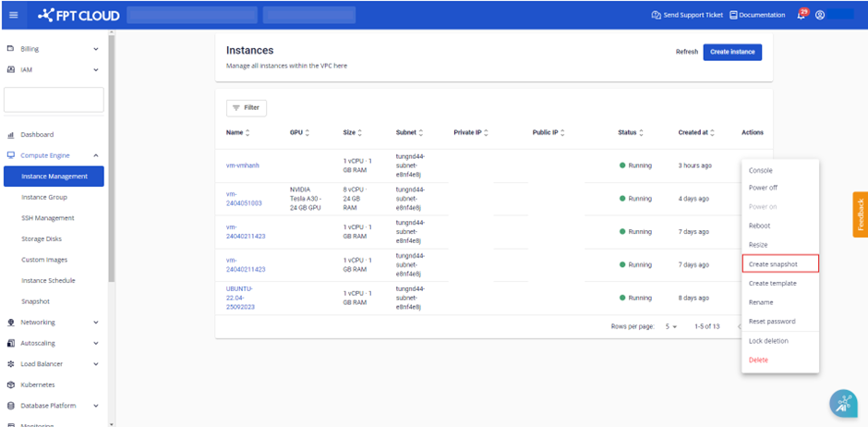This screenshot has width=868, height=427.
Task: Collapse the Compute Engine section
Action: coord(96,155)
